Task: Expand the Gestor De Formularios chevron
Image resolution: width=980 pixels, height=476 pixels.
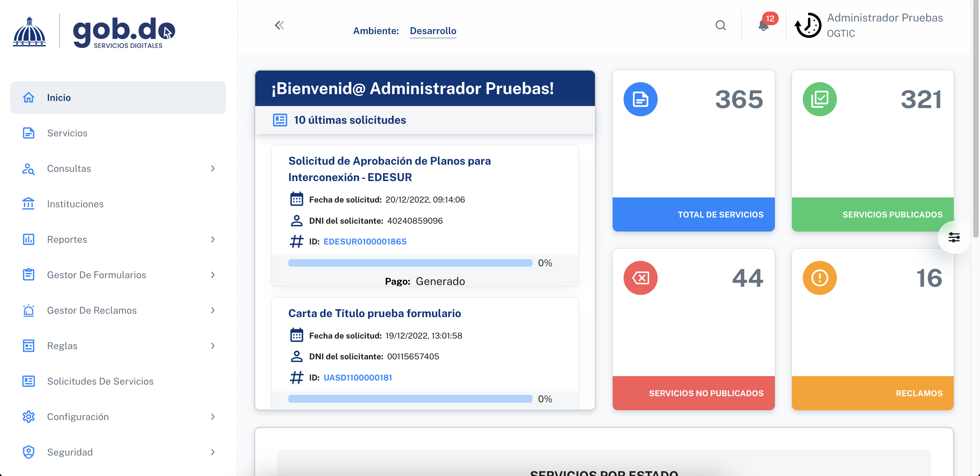Action: pos(213,274)
